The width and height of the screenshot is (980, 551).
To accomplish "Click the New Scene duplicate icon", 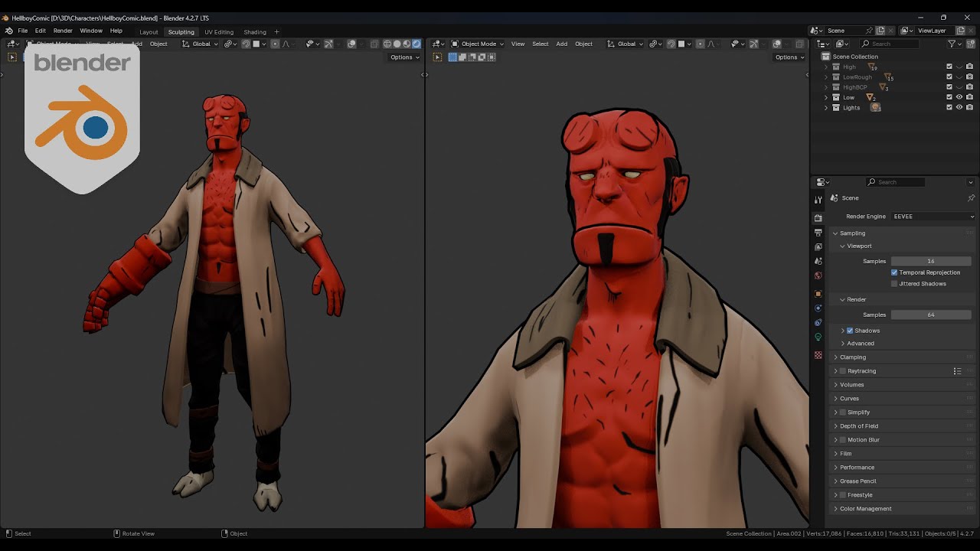I will pos(880,31).
